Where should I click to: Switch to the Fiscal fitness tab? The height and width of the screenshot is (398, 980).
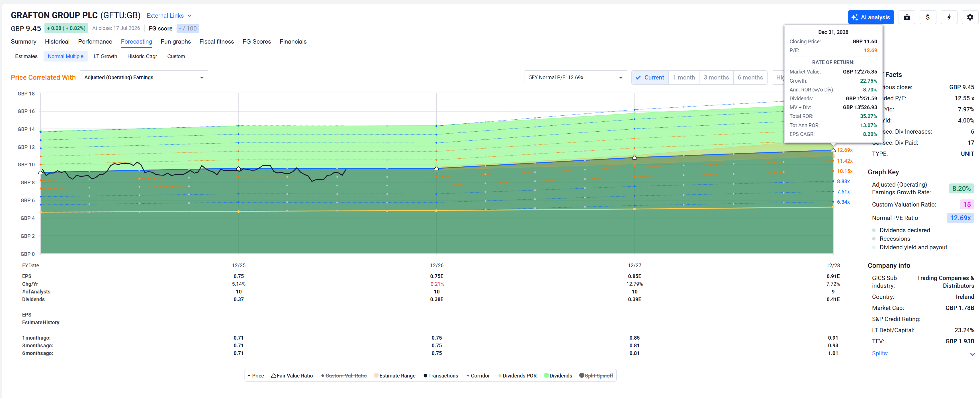[x=216, y=42]
